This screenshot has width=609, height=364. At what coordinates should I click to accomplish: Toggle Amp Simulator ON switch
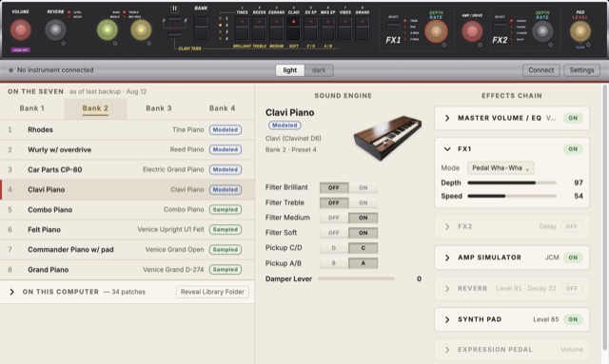pos(573,258)
